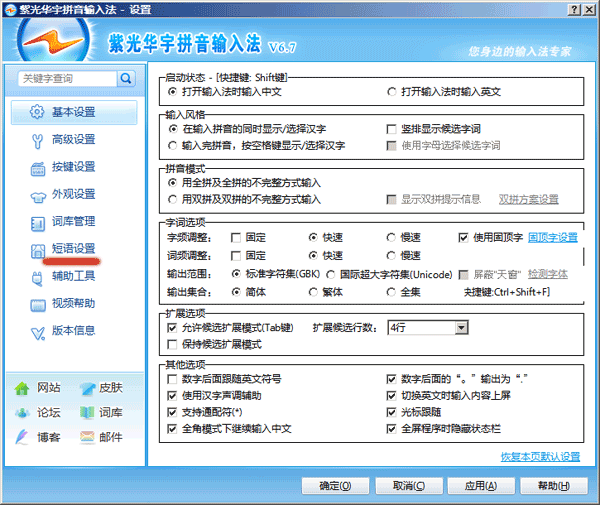Focus the 关键字查询 search field
This screenshot has height=505, width=600.
click(67, 79)
